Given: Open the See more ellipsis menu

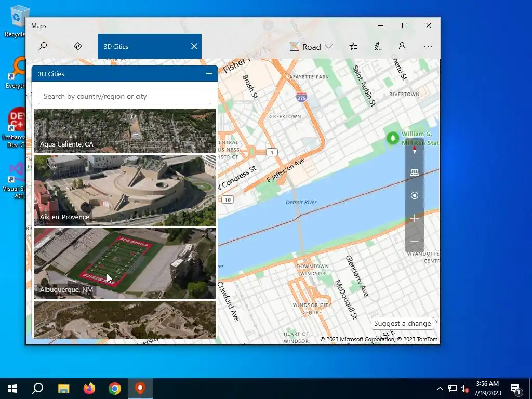Looking at the screenshot, I should (x=428, y=46).
